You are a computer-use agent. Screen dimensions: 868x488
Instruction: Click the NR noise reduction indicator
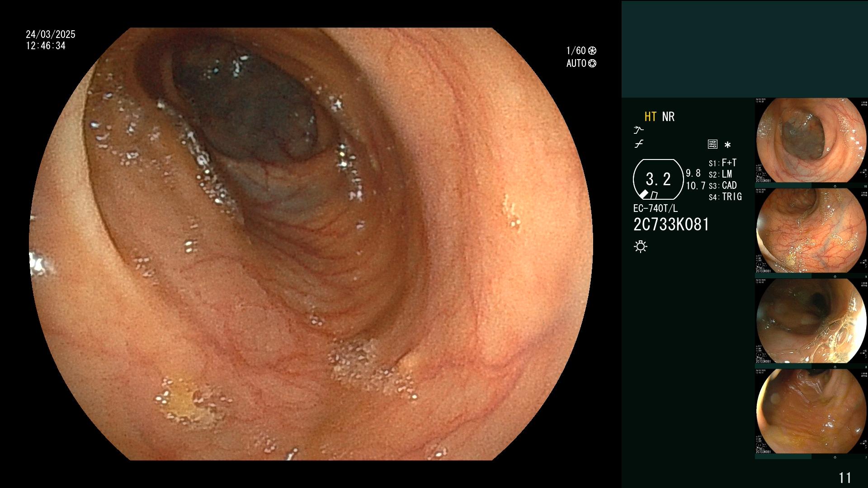668,117
